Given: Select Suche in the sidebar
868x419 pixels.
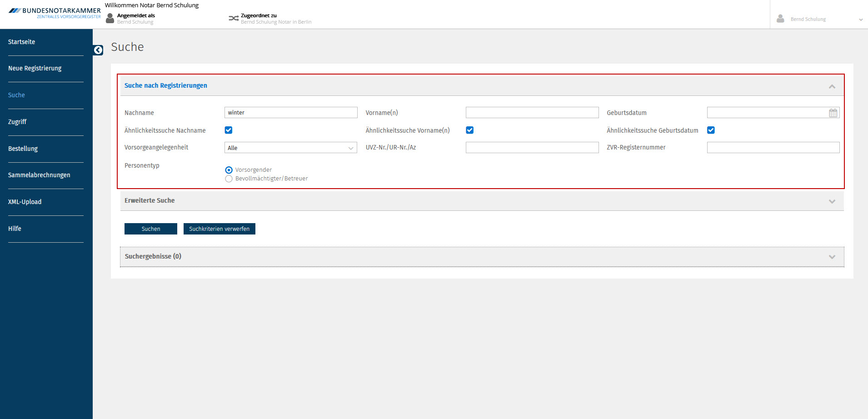Looking at the screenshot, I should pos(16,95).
